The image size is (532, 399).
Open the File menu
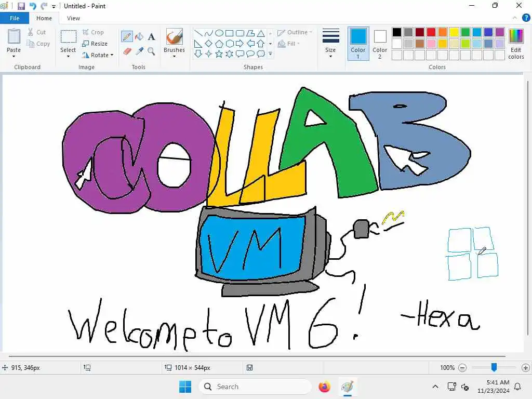15,18
